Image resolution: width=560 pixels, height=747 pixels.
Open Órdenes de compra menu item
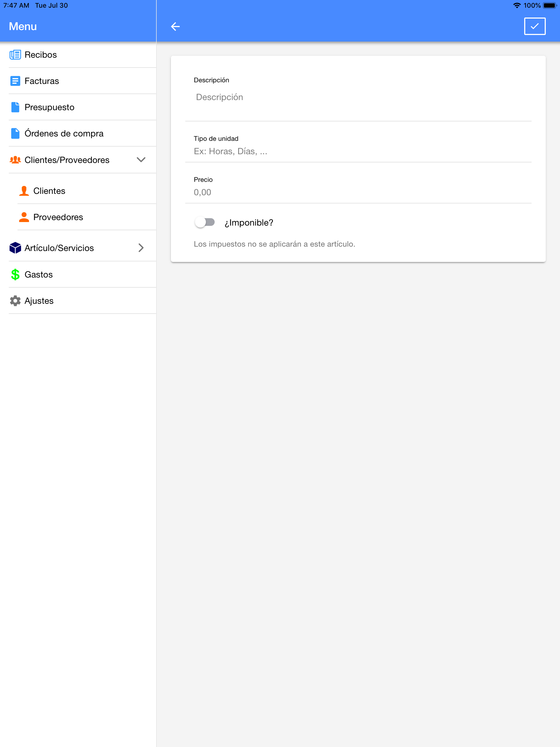coord(64,134)
